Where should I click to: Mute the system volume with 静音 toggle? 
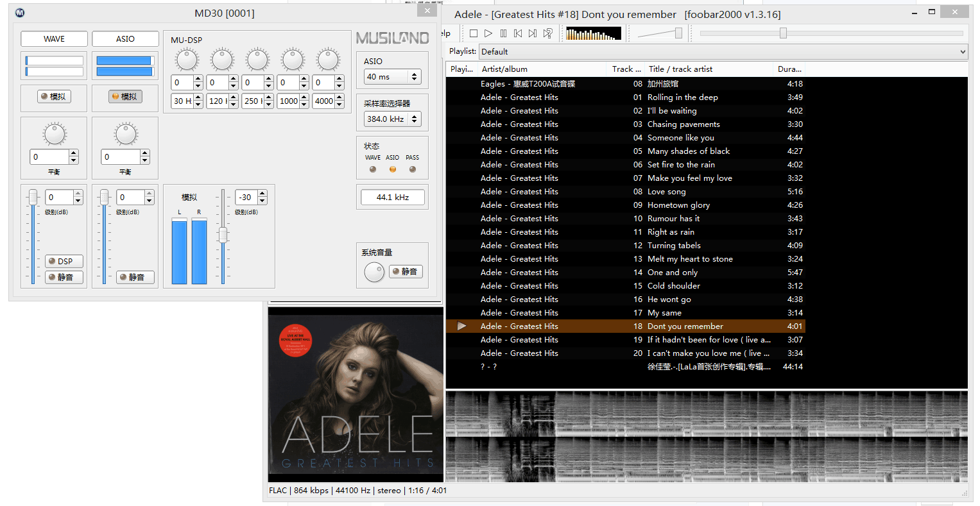point(405,272)
